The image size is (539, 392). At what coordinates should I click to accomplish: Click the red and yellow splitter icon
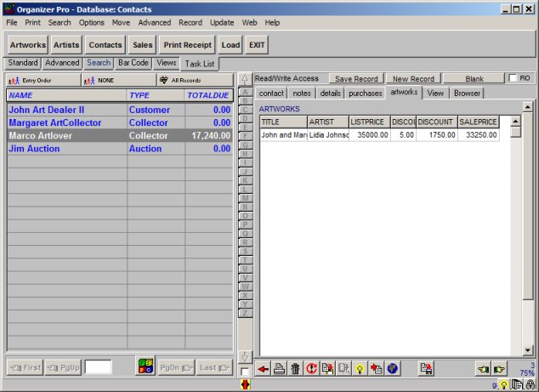(245, 384)
